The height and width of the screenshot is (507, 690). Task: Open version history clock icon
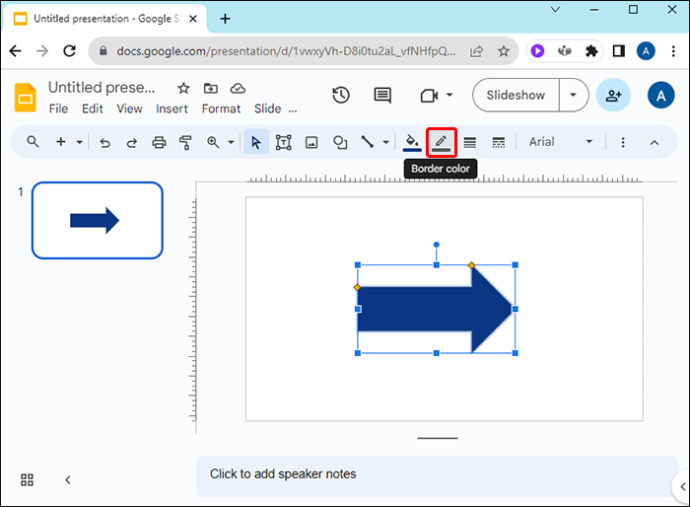click(341, 95)
